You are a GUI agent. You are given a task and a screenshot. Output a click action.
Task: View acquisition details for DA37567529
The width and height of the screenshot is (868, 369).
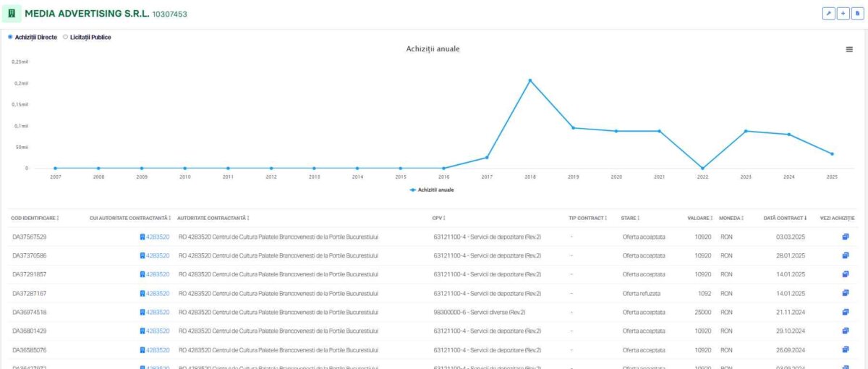pyautogui.click(x=846, y=237)
